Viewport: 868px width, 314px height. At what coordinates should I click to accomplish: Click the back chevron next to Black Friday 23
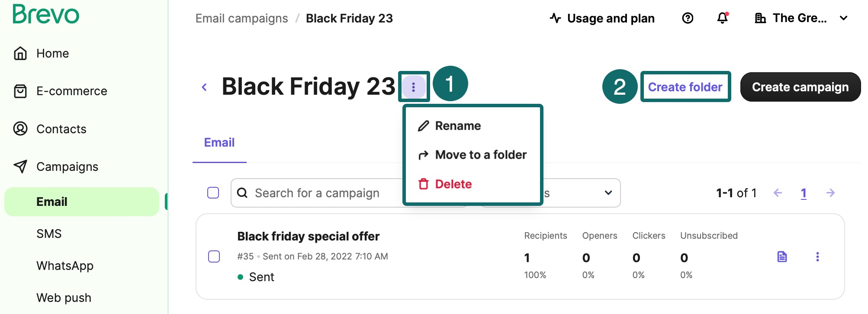pyautogui.click(x=204, y=87)
